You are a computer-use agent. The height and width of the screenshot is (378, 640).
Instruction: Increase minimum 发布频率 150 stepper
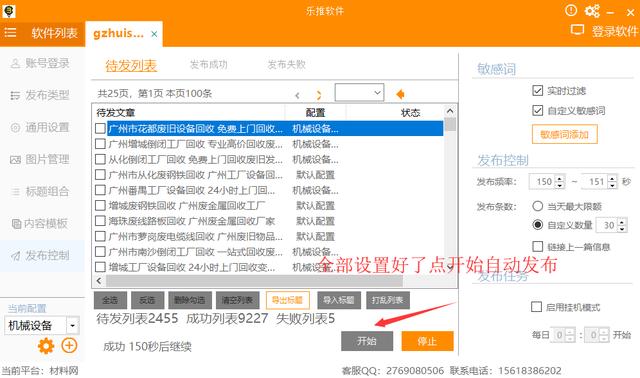point(560,178)
